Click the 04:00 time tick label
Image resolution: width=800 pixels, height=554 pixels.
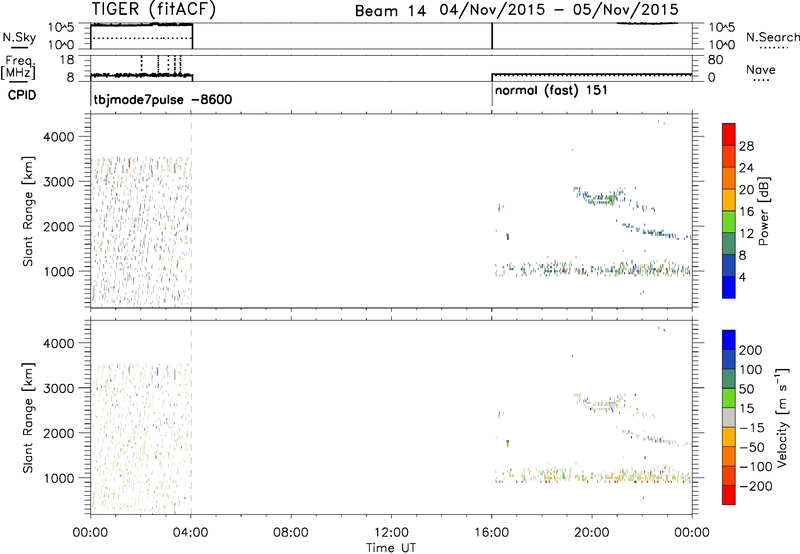(191, 533)
